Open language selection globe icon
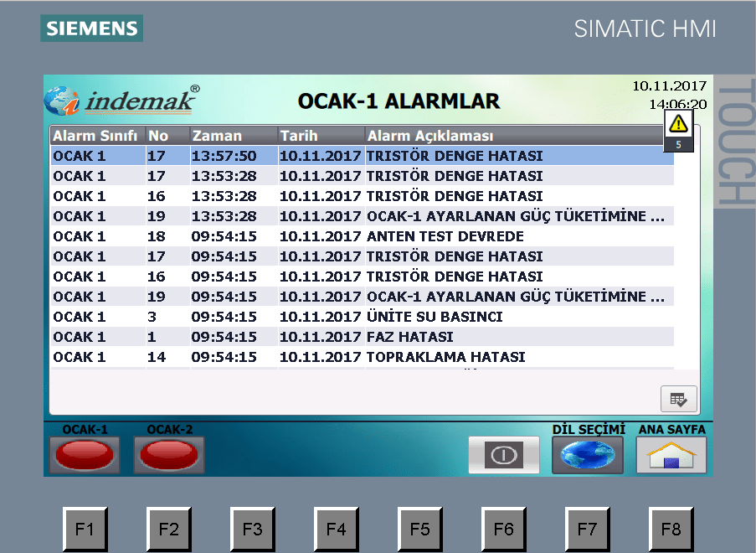Image resolution: width=756 pixels, height=553 pixels. click(587, 455)
